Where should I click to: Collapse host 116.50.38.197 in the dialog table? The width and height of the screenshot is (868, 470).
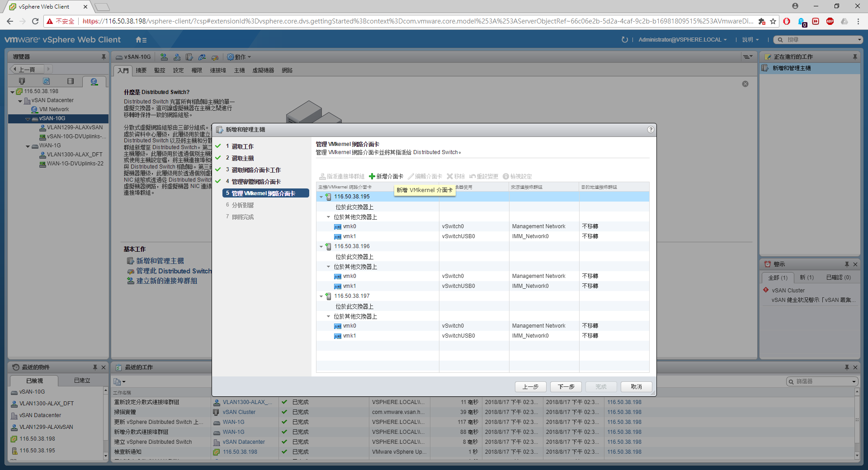click(321, 296)
